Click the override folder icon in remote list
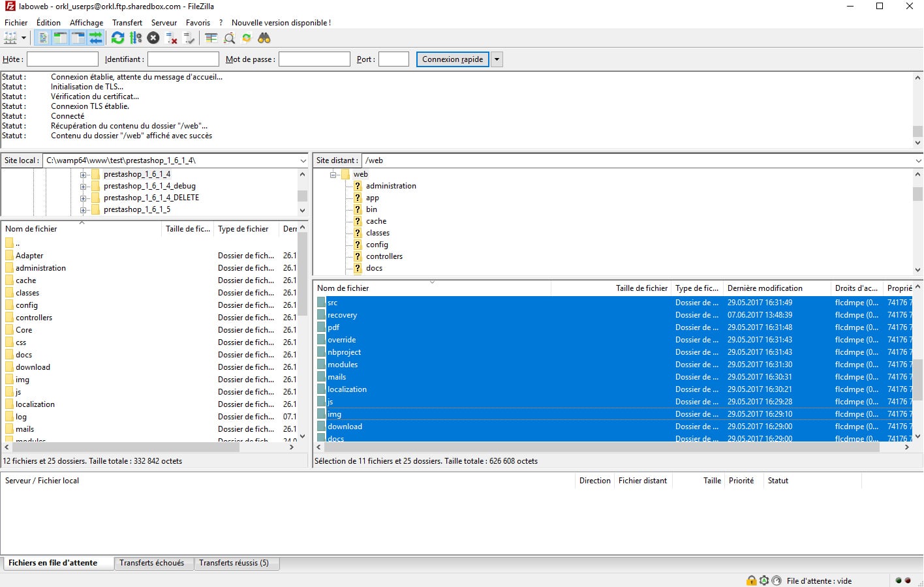 [321, 340]
